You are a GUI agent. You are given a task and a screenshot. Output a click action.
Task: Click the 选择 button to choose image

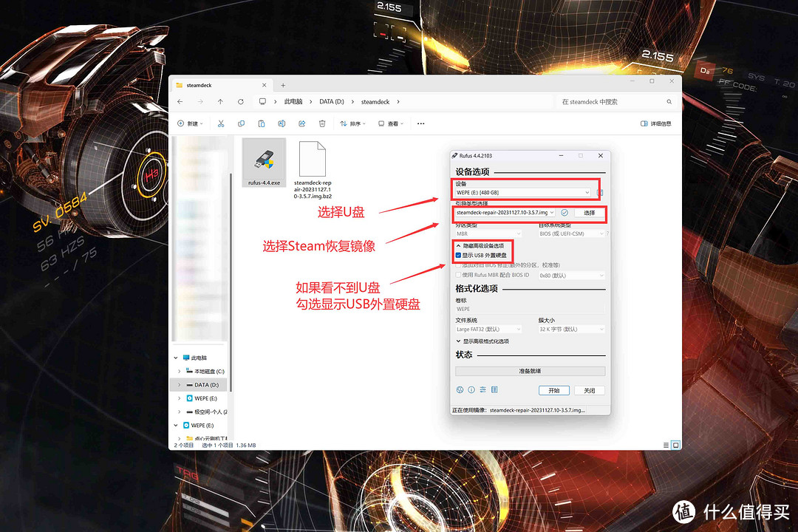pyautogui.click(x=589, y=213)
